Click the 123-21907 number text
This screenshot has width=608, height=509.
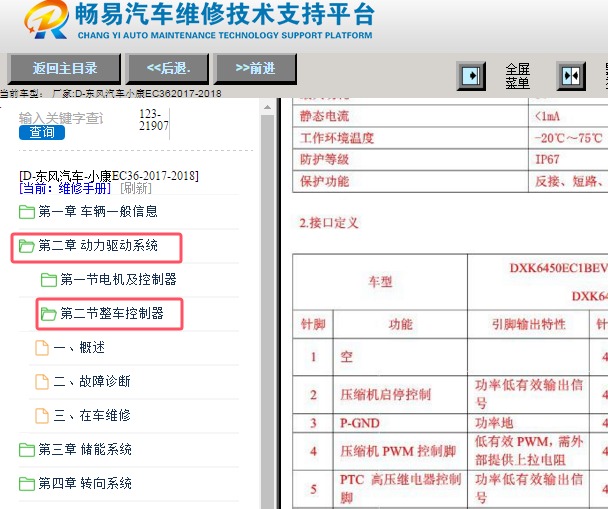[x=154, y=120]
